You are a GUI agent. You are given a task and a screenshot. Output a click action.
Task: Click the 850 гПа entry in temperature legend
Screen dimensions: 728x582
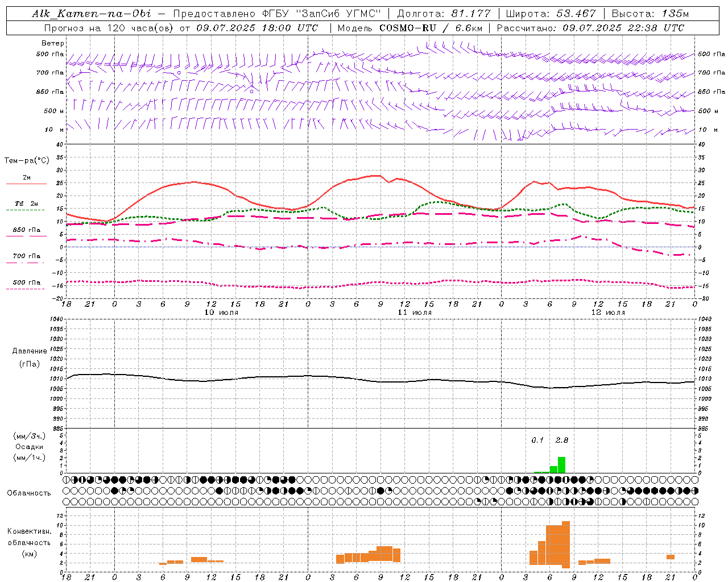(x=26, y=230)
